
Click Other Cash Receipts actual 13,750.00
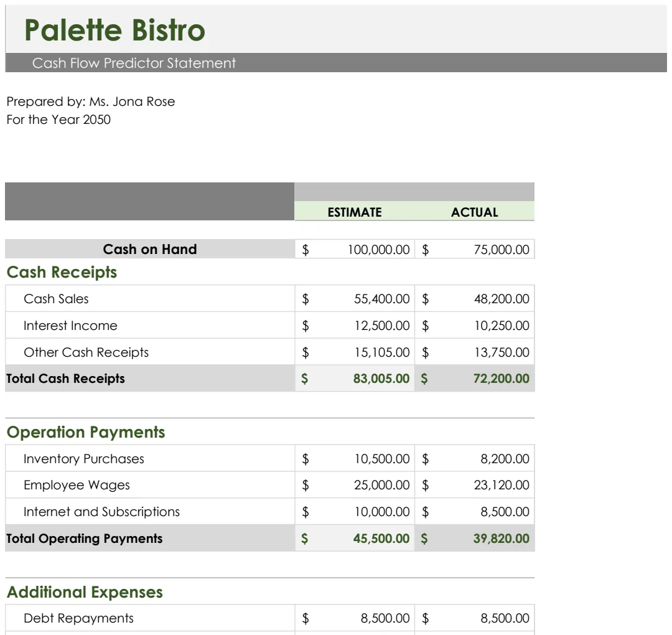coord(474,352)
